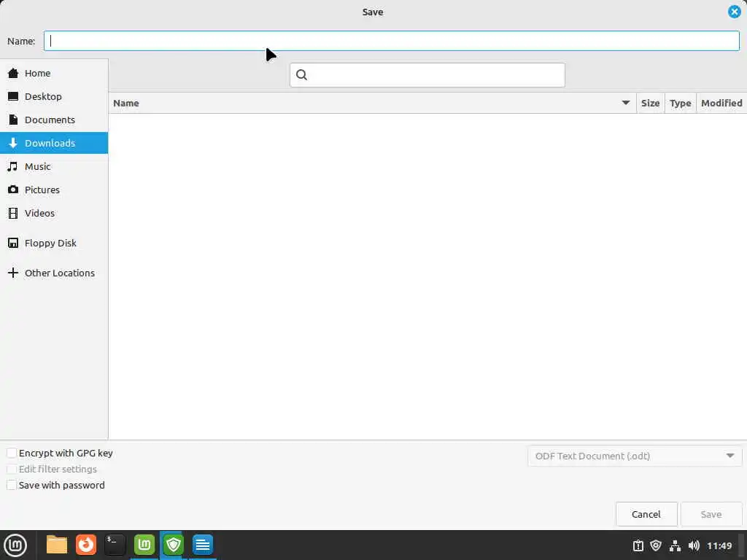This screenshot has width=747, height=560.
Task: Click the security shield tray icon
Action: pyautogui.click(x=656, y=545)
